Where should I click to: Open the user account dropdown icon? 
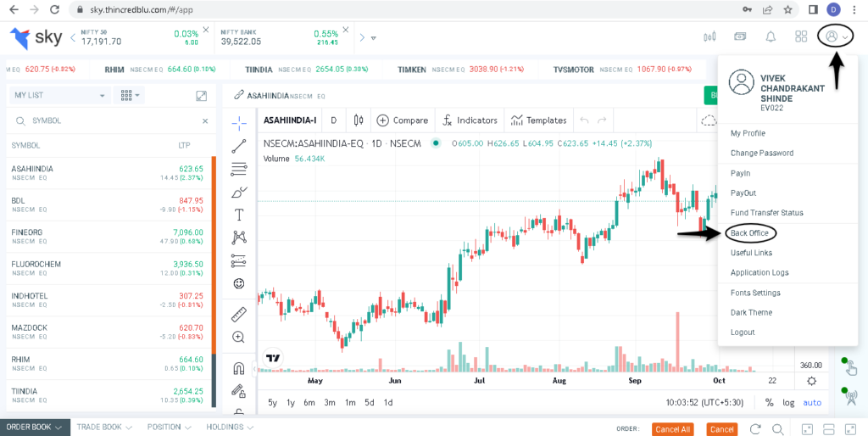click(x=837, y=36)
